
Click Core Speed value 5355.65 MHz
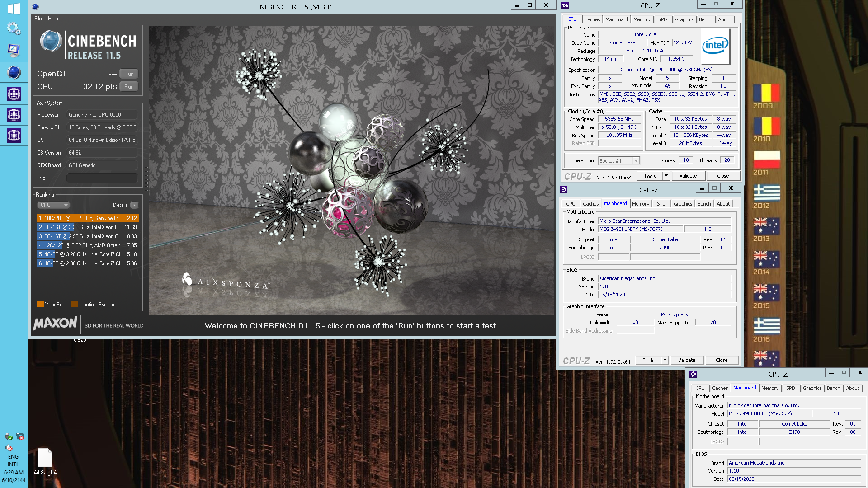pyautogui.click(x=619, y=119)
